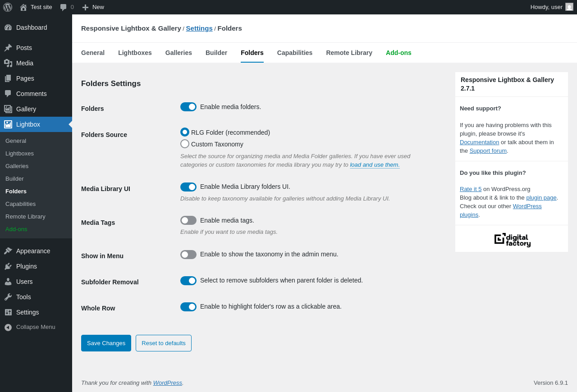Open the Dashboard menu icon
The image size is (577, 392).
tap(8, 27)
